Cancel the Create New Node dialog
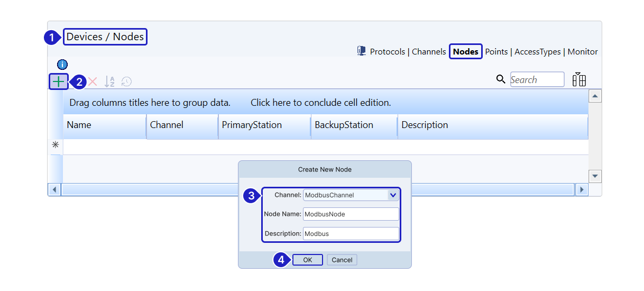Viewport: 644px width, 291px height. pos(342,260)
